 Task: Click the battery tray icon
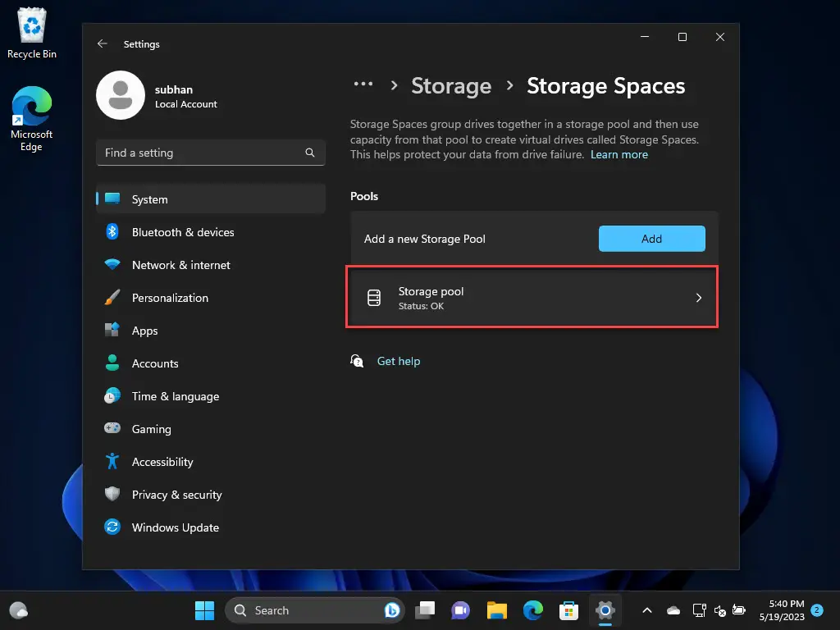pyautogui.click(x=739, y=610)
